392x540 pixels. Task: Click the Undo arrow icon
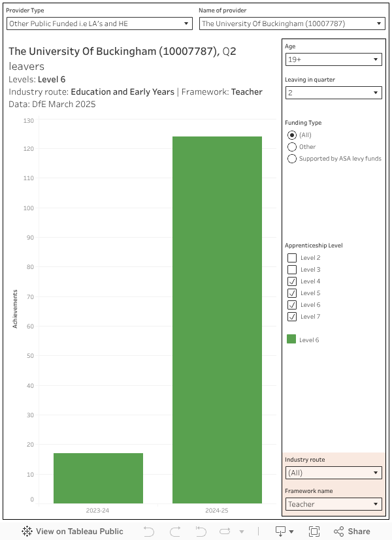(149, 531)
